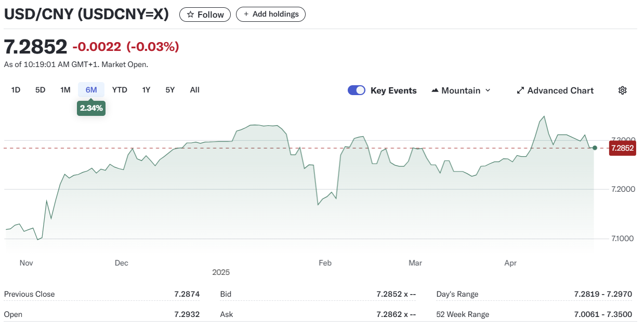Click the Add holdings button
Image resolution: width=644 pixels, height=331 pixels.
coord(270,15)
